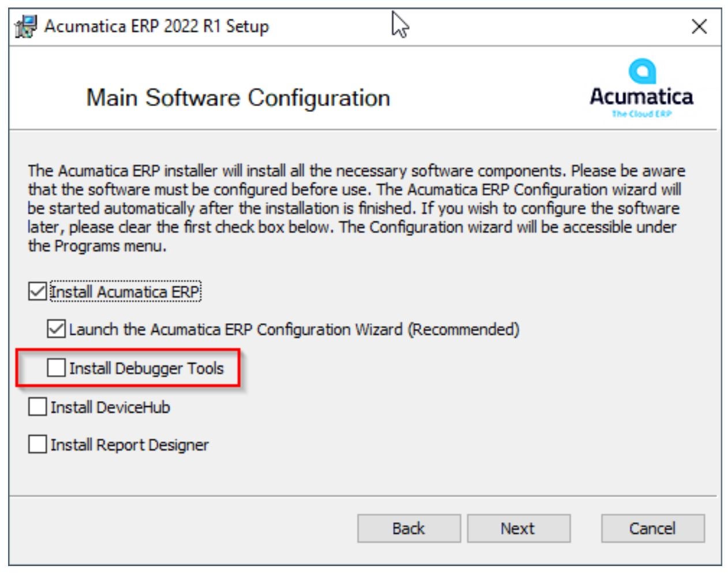Tick the Install Report Designer checkbox
The width and height of the screenshot is (728, 573).
point(38,444)
